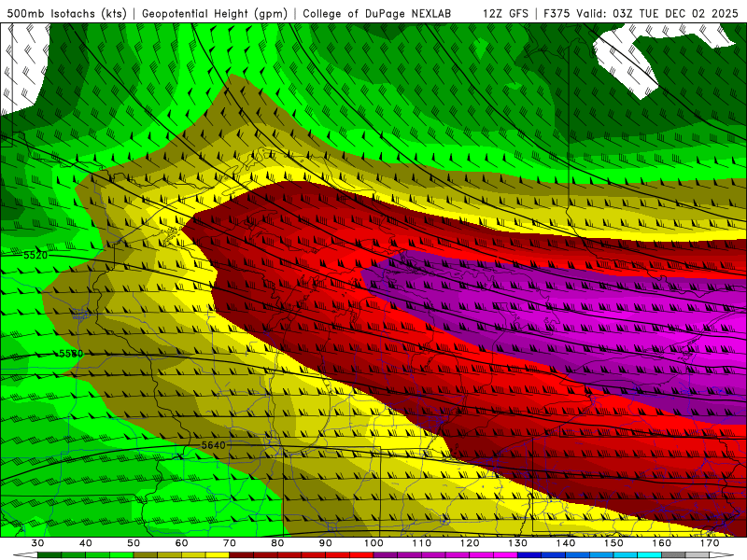Click the 100 value on the color scale
Screen dimensions: 747x560
[x=373, y=543]
